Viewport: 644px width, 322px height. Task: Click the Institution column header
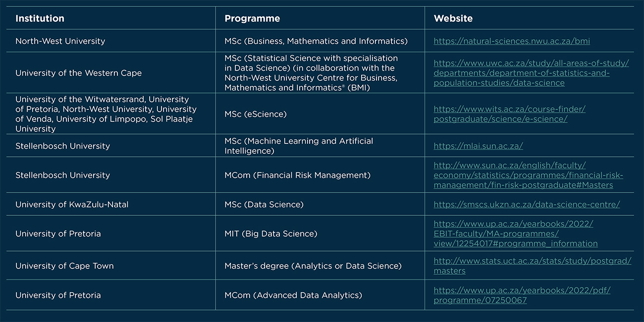(40, 18)
